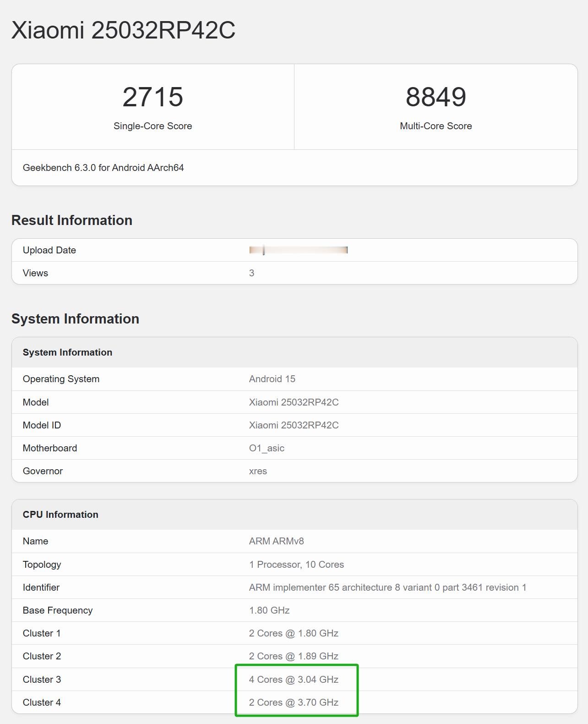Click the Cluster 3 label
This screenshot has height=724, width=588.
[x=42, y=680]
